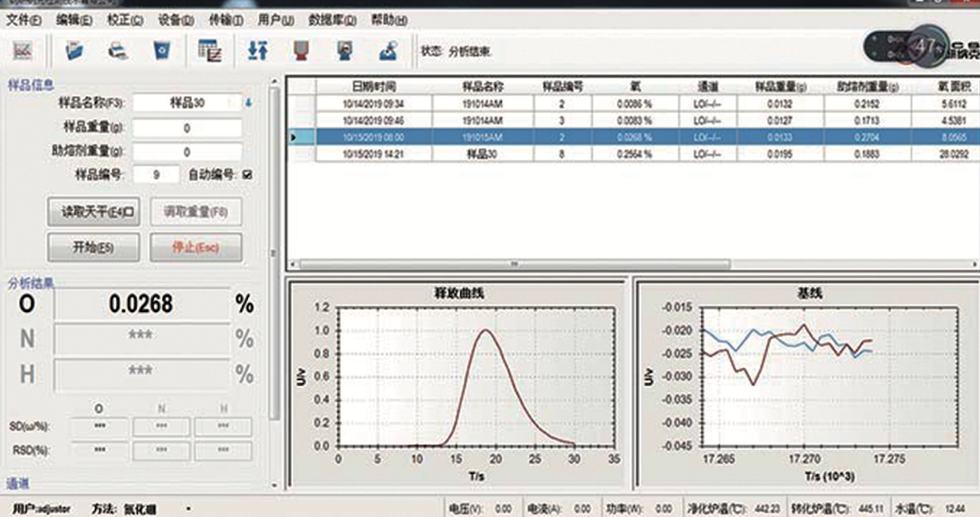Click the 状态: 分析结束 status text
980x517 pixels.
pyautogui.click(x=456, y=51)
